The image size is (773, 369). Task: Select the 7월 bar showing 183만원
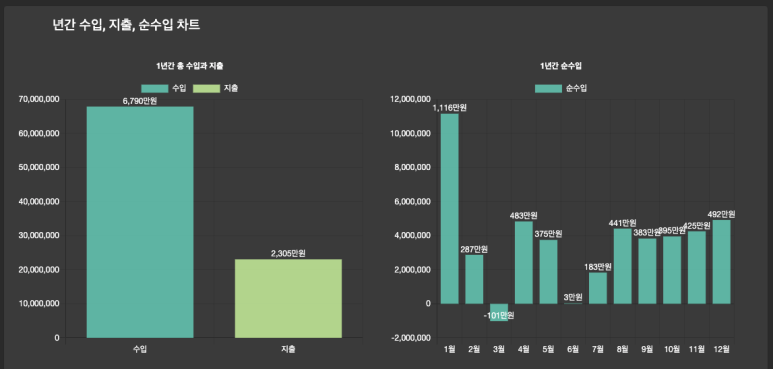tap(598, 288)
